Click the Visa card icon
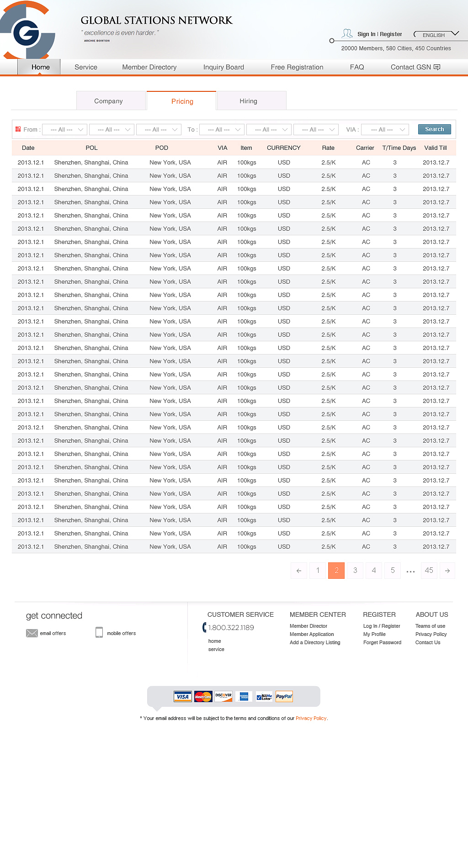Screen dimensions: 468x868 pyautogui.click(x=183, y=696)
